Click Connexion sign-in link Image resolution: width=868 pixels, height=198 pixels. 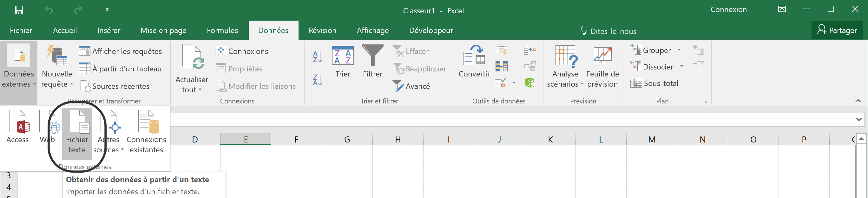click(x=728, y=10)
